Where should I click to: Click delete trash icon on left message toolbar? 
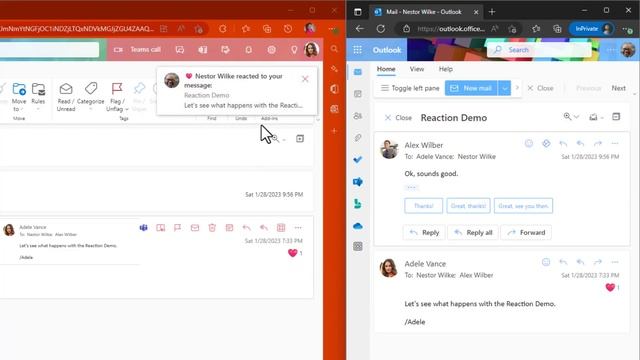[212, 228]
